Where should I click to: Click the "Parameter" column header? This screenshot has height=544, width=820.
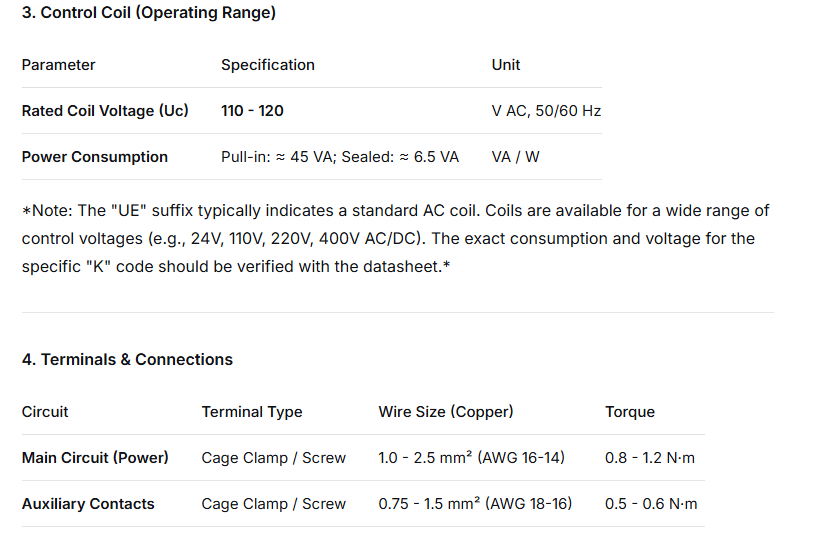point(59,65)
